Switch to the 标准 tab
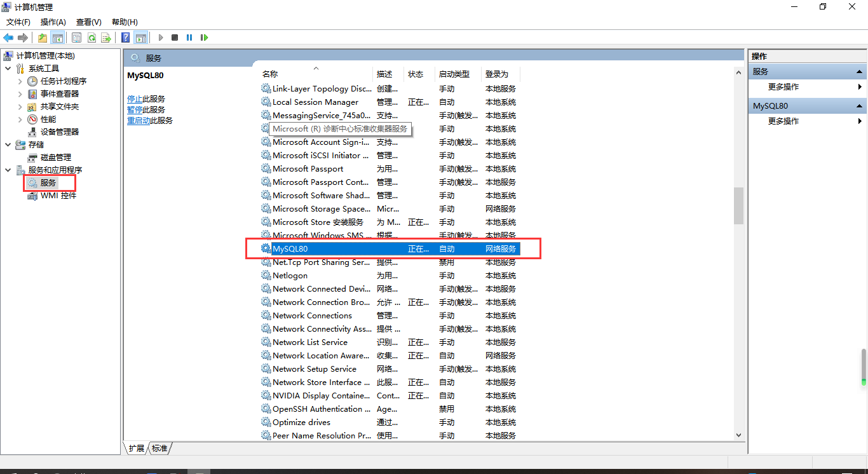 pos(159,448)
